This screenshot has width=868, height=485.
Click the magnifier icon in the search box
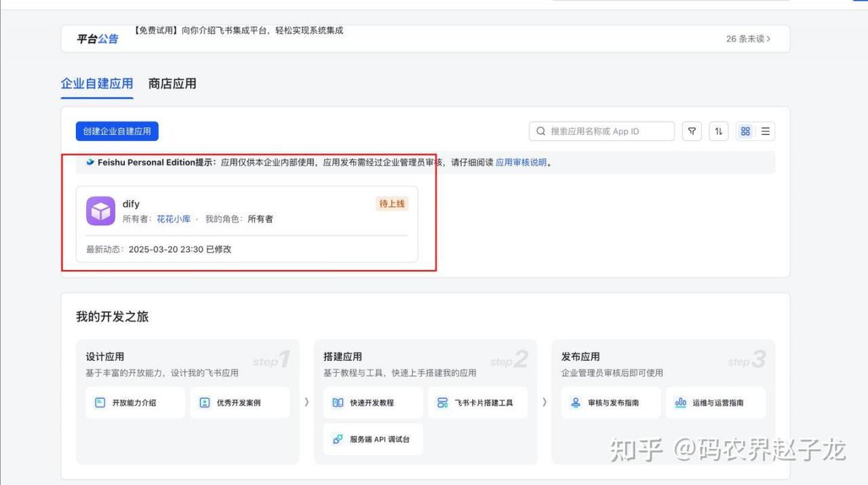540,132
